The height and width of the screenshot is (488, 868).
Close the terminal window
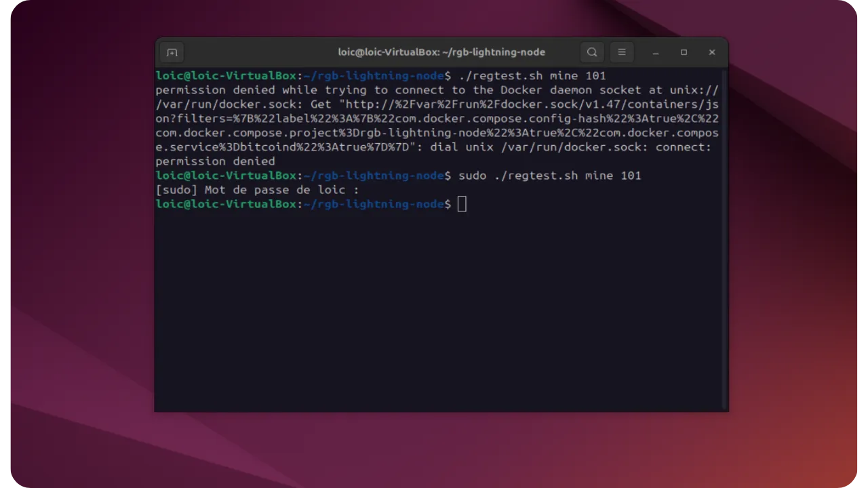coord(711,52)
